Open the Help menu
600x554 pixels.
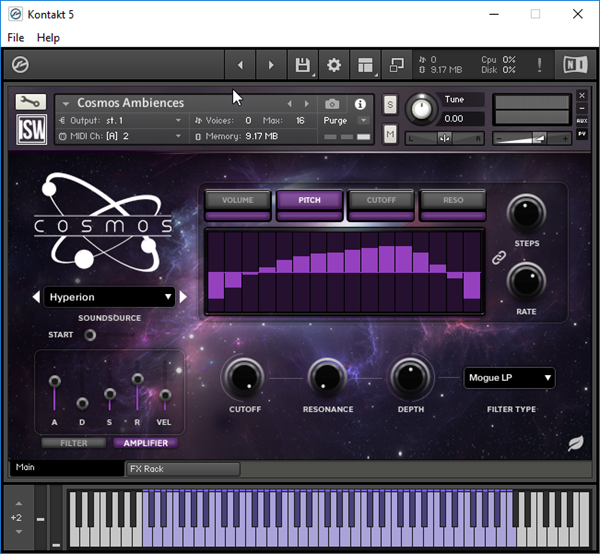(48, 37)
